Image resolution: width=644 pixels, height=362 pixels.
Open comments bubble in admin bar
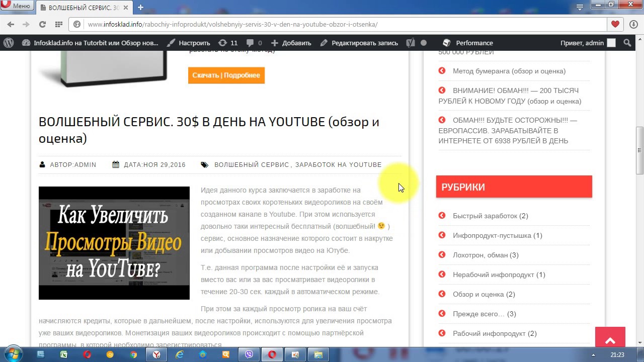[x=253, y=43]
